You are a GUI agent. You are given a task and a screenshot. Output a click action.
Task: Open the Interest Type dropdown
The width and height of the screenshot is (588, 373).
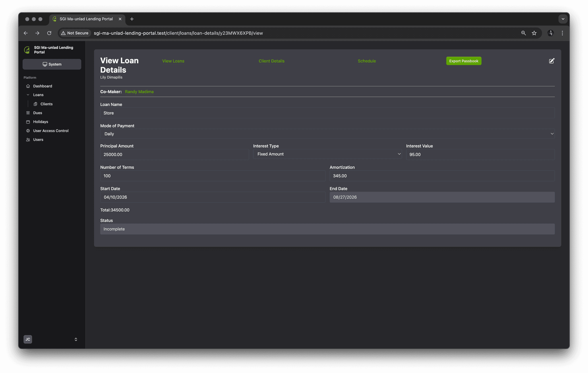pyautogui.click(x=327, y=154)
